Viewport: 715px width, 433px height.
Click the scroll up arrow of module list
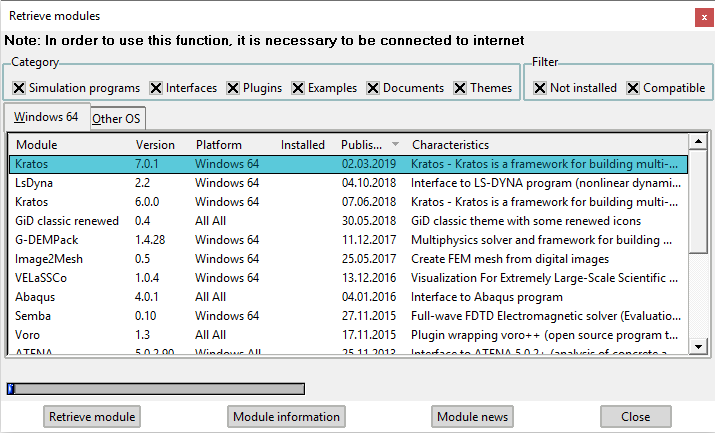click(698, 141)
